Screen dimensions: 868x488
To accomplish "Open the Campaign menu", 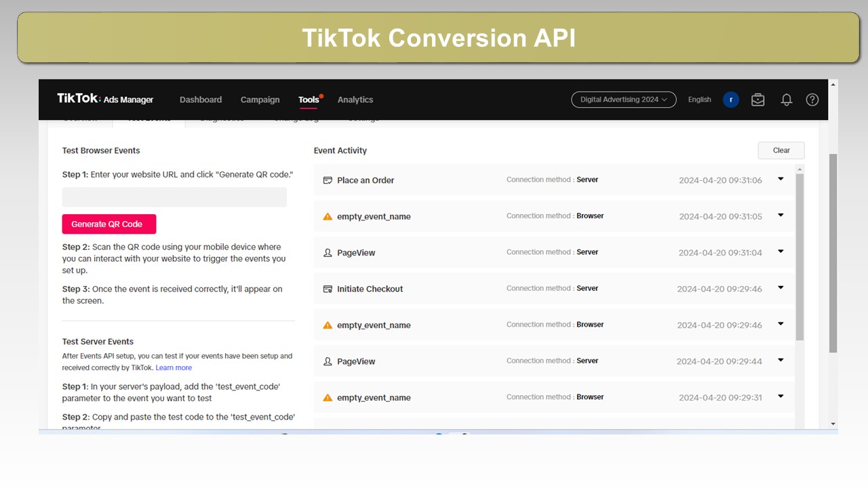I will point(260,100).
